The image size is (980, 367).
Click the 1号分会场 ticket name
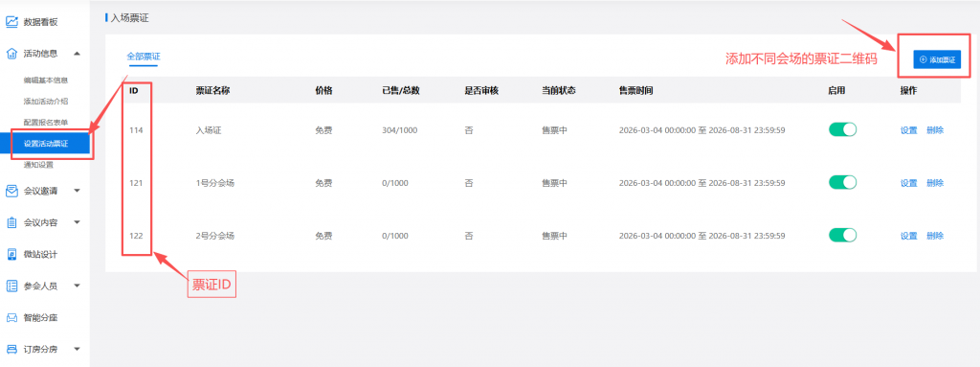pos(215,183)
